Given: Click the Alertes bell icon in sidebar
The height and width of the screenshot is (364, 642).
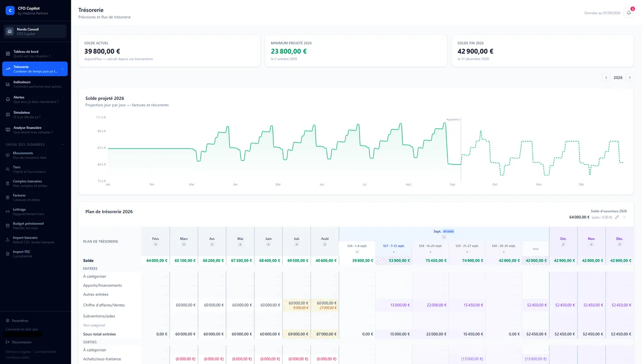Looking at the screenshot, I should (x=8, y=99).
